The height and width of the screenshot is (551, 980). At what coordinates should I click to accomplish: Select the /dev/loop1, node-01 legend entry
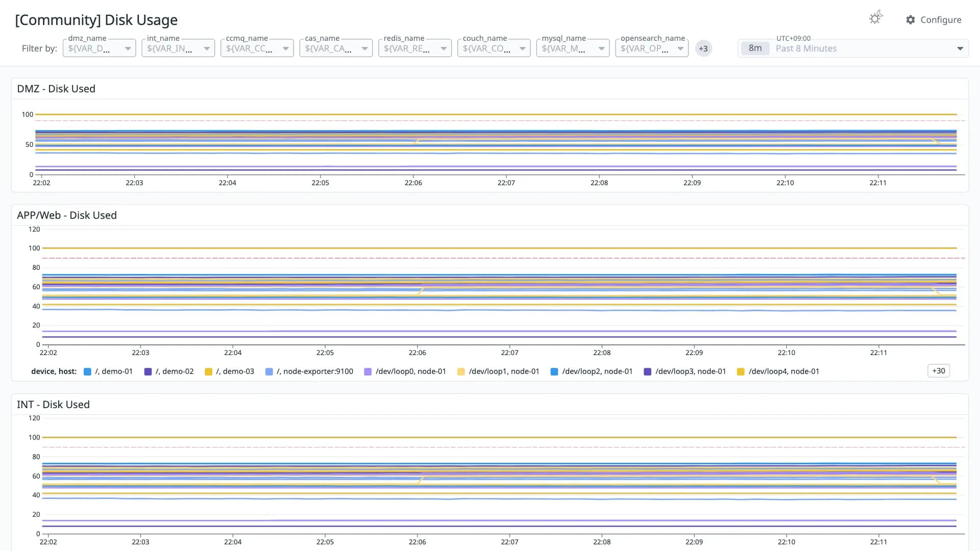point(498,371)
